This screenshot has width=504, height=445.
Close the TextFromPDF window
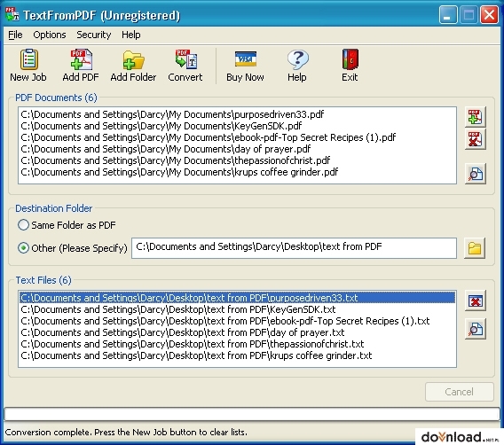[489, 15]
